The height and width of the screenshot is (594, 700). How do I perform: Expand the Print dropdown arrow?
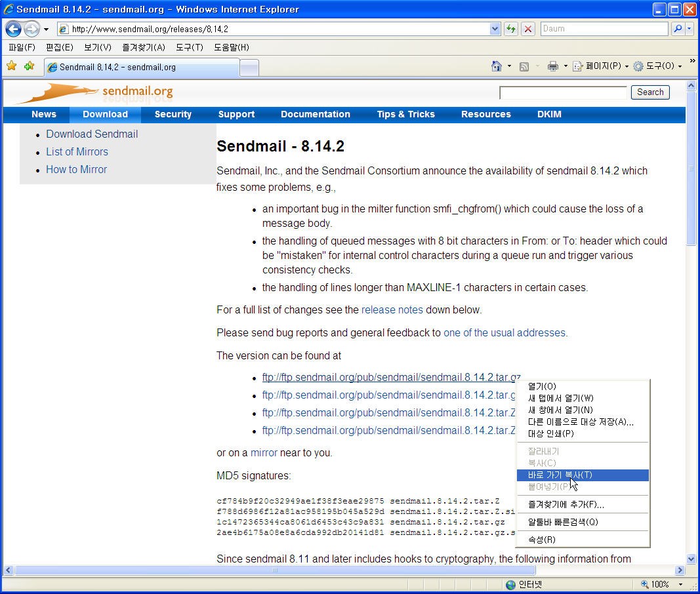[566, 66]
